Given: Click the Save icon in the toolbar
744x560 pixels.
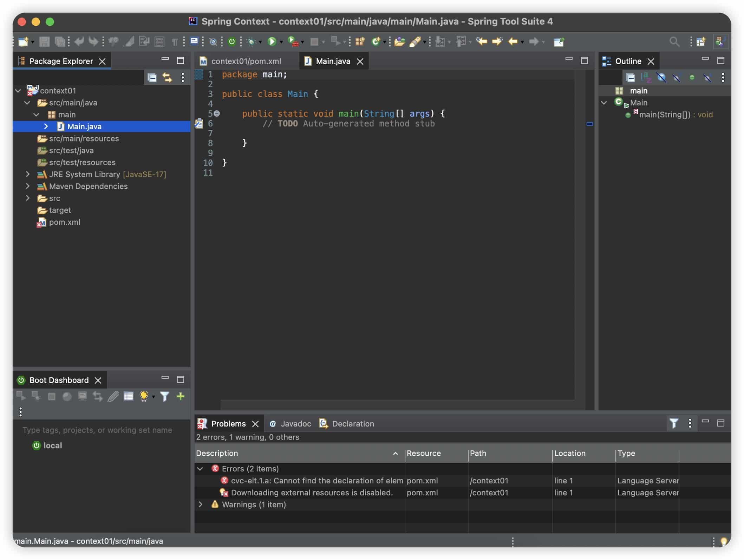Looking at the screenshot, I should pyautogui.click(x=44, y=42).
